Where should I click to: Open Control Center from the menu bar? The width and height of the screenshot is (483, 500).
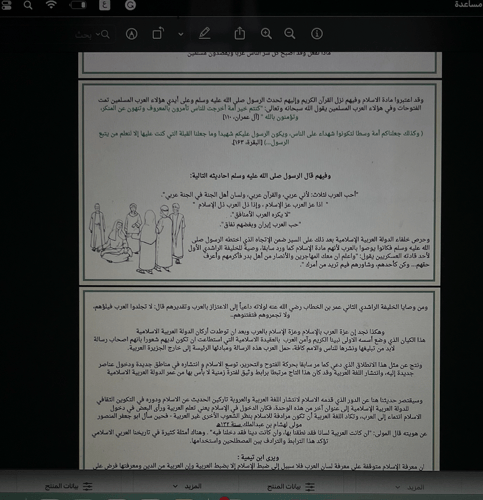[x=6, y=5]
